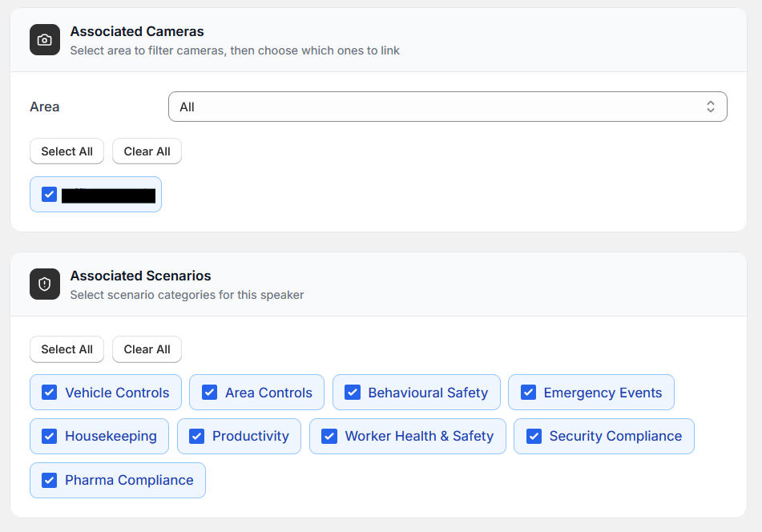Click the up-down chevron in Area selector
762x532 pixels.
(711, 107)
